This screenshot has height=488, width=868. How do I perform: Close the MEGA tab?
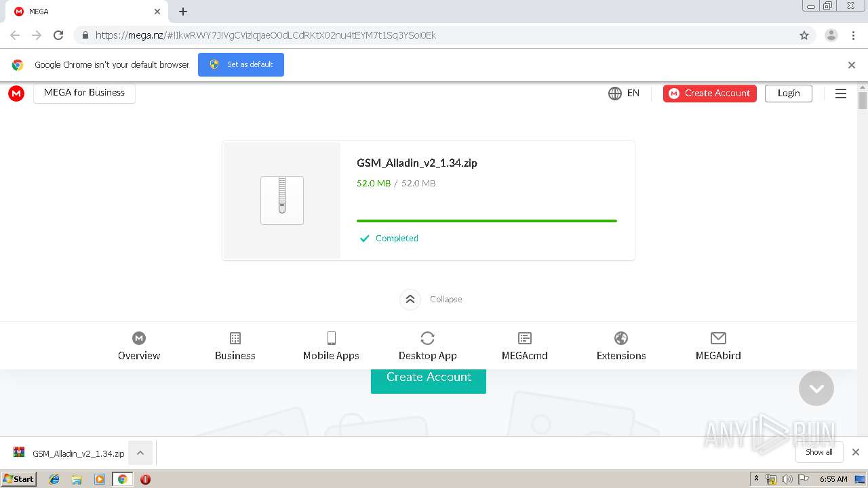pos(157,12)
